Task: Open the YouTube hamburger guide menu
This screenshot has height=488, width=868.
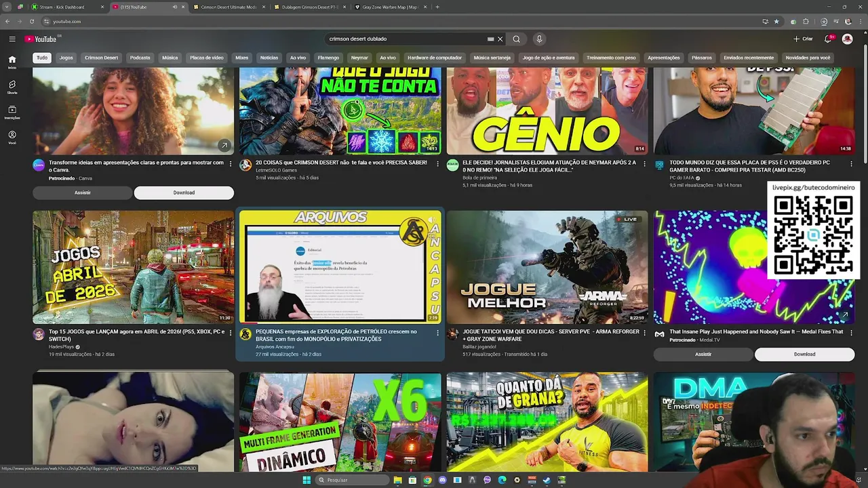Action: pyautogui.click(x=12, y=39)
